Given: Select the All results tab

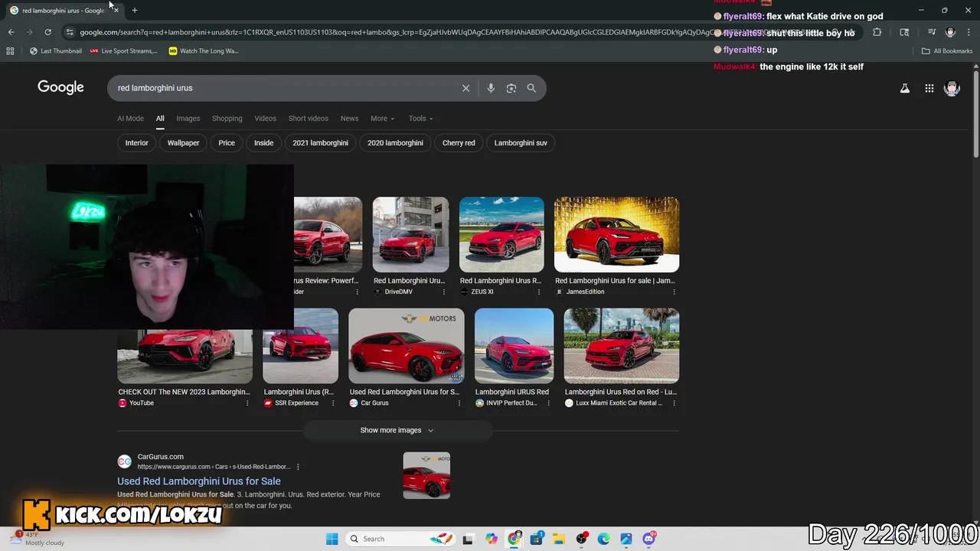Looking at the screenshot, I should (160, 119).
